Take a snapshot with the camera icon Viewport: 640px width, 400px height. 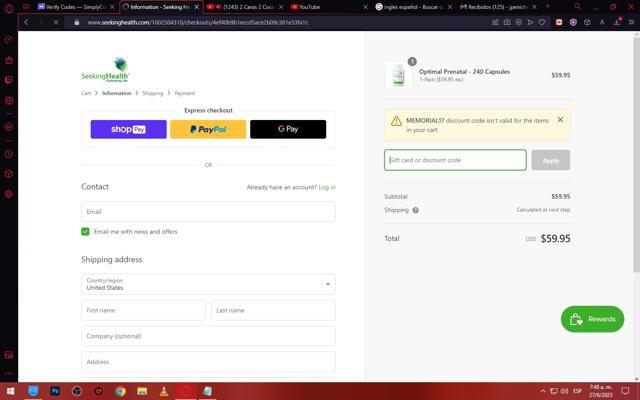tap(507, 22)
